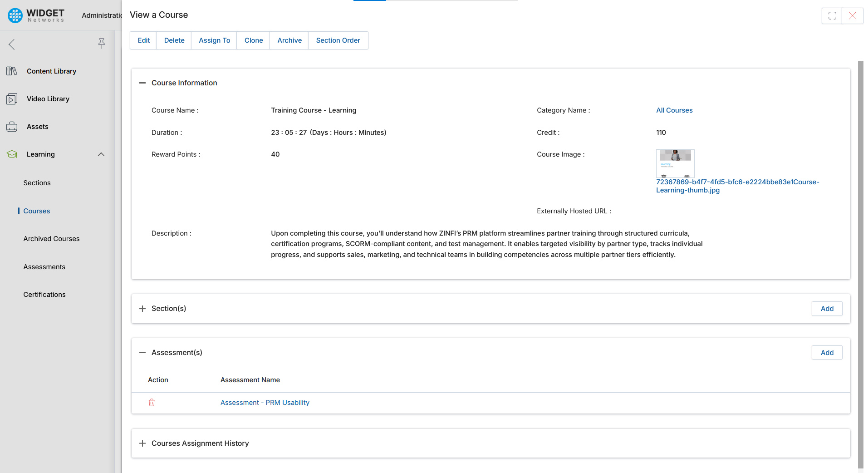
Task: Click the Assign To button
Action: coord(214,40)
